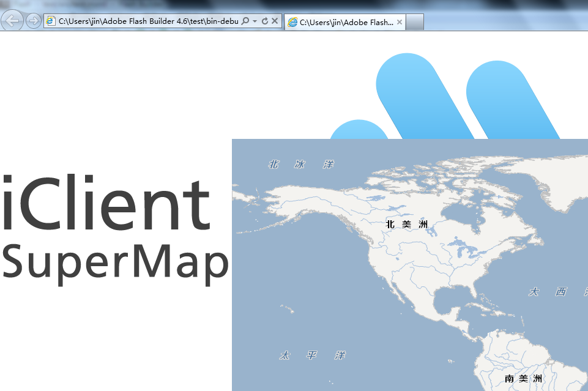Click the 太平洋 ocean label
The height and width of the screenshot is (391, 588).
click(313, 355)
